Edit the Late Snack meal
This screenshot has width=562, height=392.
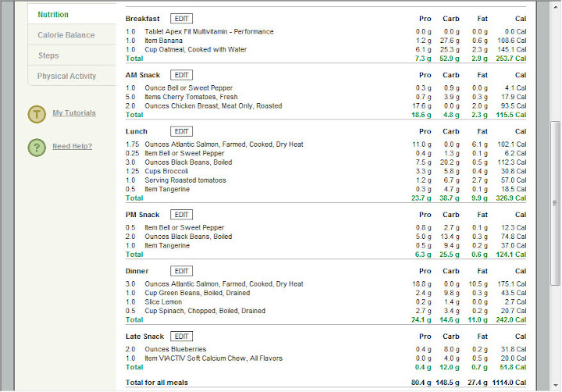181,336
